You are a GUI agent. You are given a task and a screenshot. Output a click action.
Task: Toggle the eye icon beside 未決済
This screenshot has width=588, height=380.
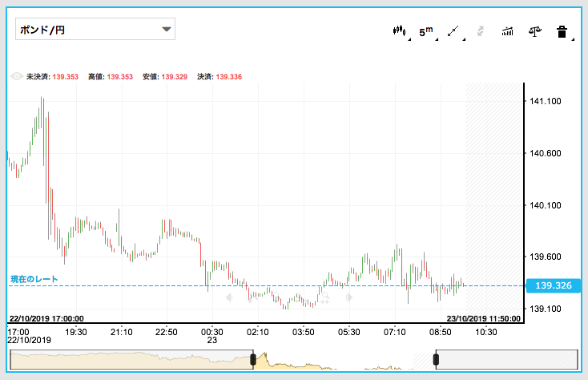pyautogui.click(x=17, y=76)
